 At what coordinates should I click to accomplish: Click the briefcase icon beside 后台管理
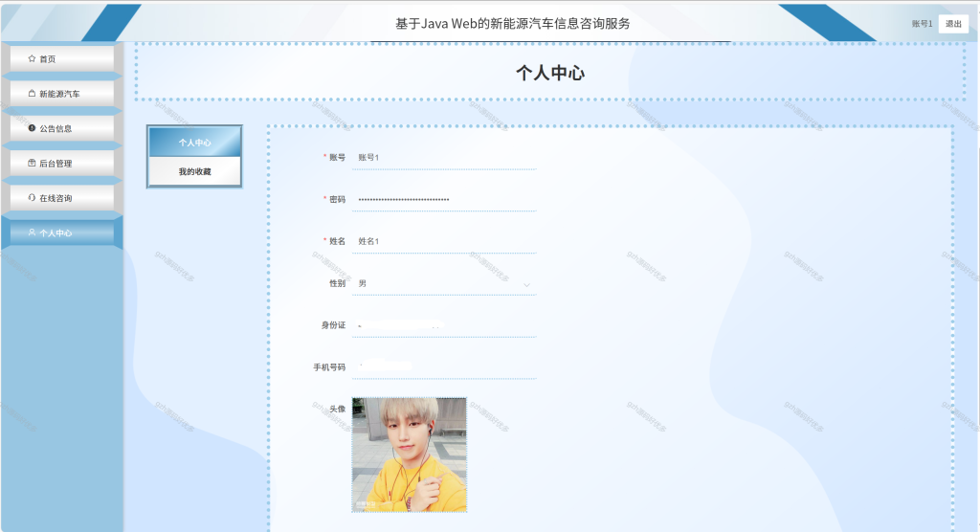click(32, 163)
